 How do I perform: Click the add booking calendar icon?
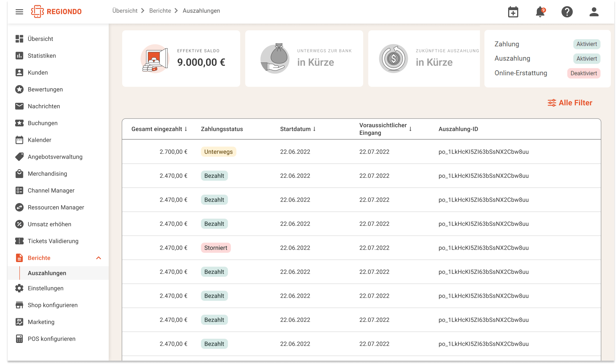[513, 12]
